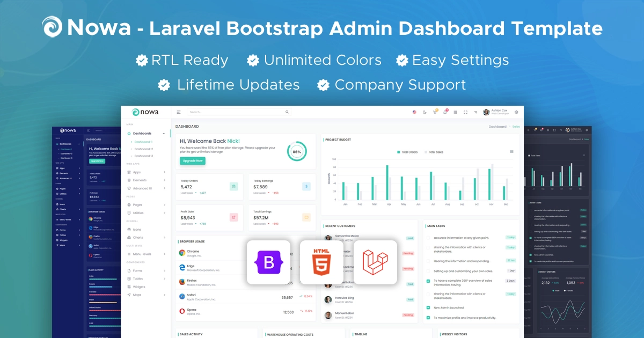This screenshot has width=644, height=338.
Task: Expand the Menu-levels sidebar item
Action: (147, 254)
